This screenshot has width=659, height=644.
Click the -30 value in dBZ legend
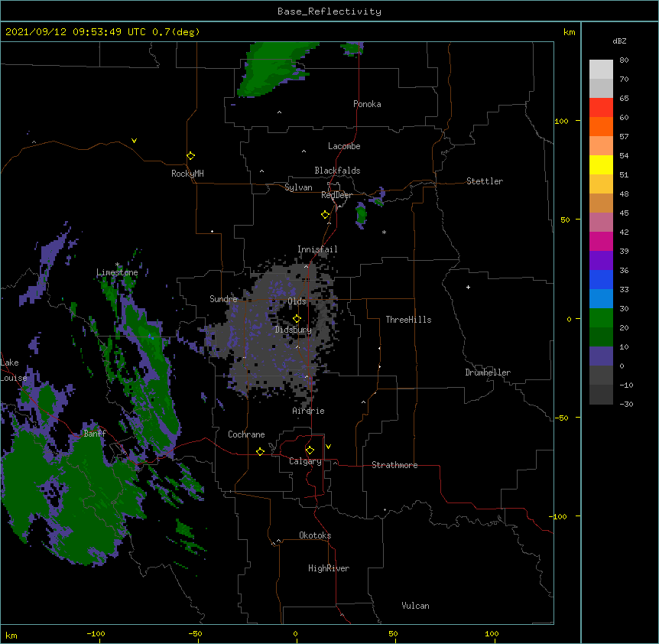[x=626, y=404]
